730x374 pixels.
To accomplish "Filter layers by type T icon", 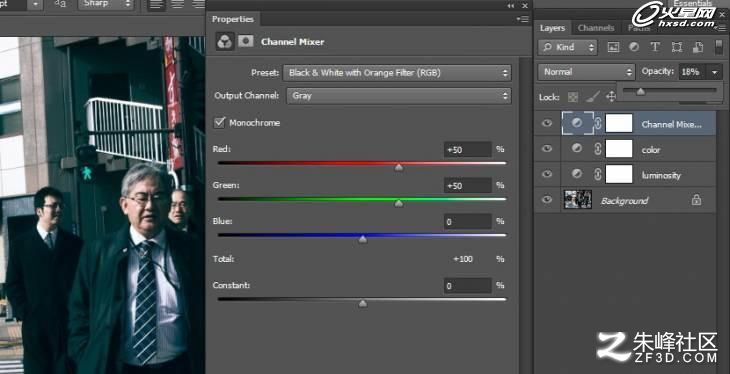I will [x=655, y=47].
